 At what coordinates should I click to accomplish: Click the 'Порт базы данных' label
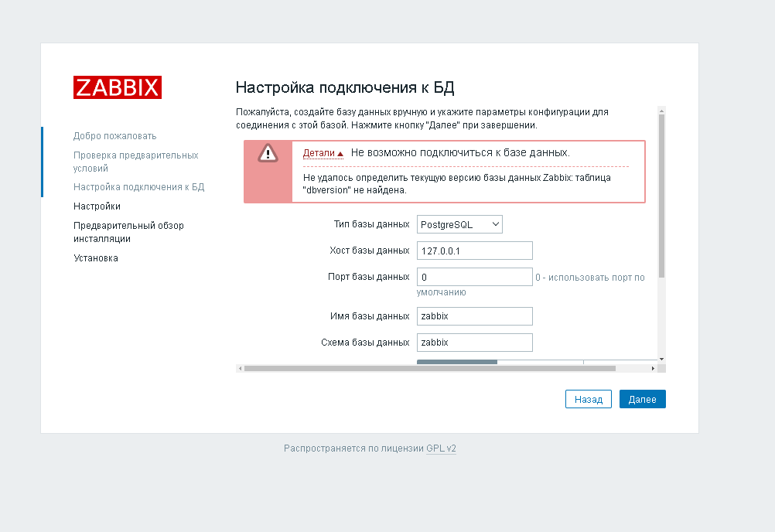369,277
